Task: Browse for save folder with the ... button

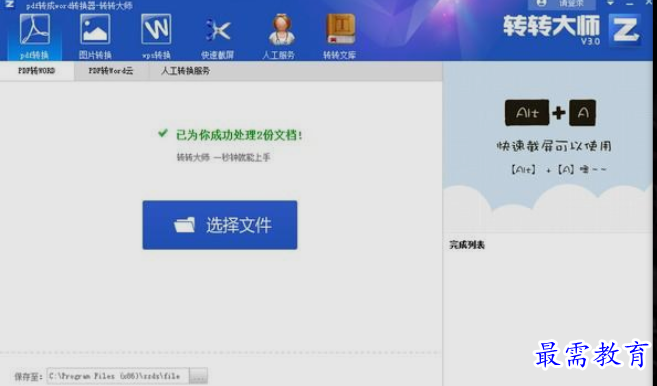Action: [x=199, y=376]
